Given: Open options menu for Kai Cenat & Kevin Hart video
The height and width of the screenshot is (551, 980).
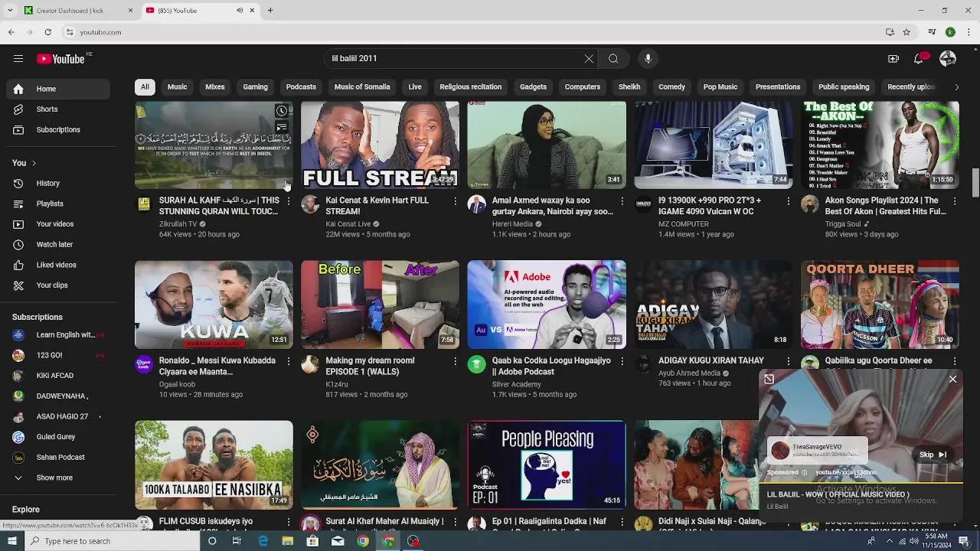Looking at the screenshot, I should pos(455,201).
